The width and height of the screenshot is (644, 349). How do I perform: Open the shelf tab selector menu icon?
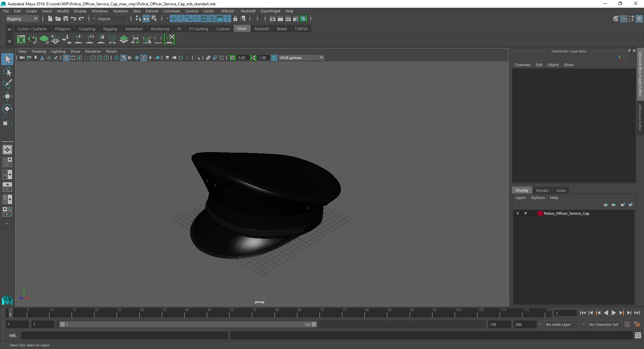(9, 29)
